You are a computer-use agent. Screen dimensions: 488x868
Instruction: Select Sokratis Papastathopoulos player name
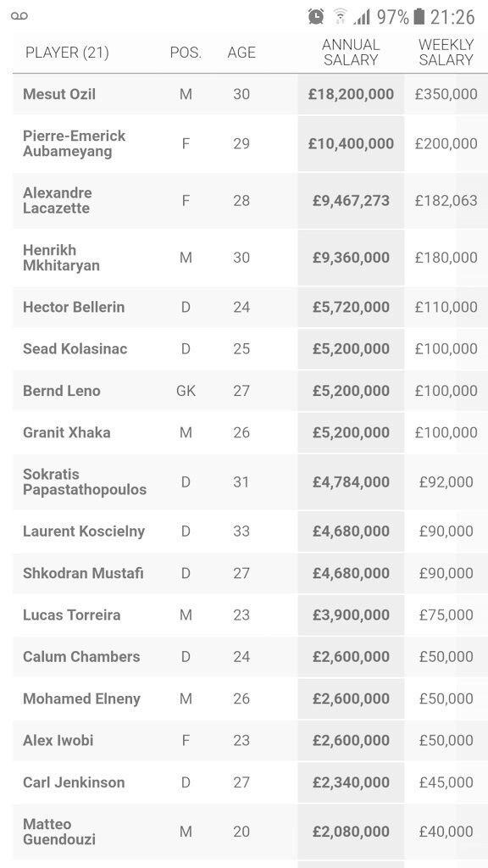point(85,481)
